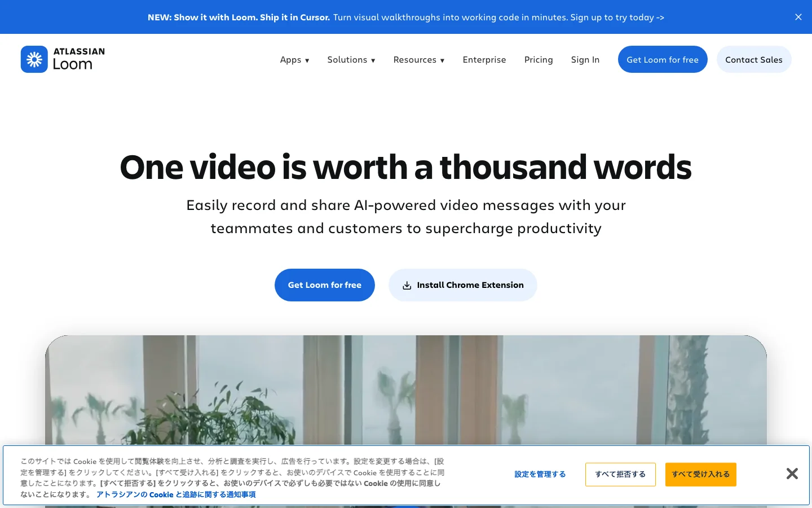The width and height of the screenshot is (812, 508).
Task: Open the Atlassian Cookie tracking notice link
Action: 176,494
